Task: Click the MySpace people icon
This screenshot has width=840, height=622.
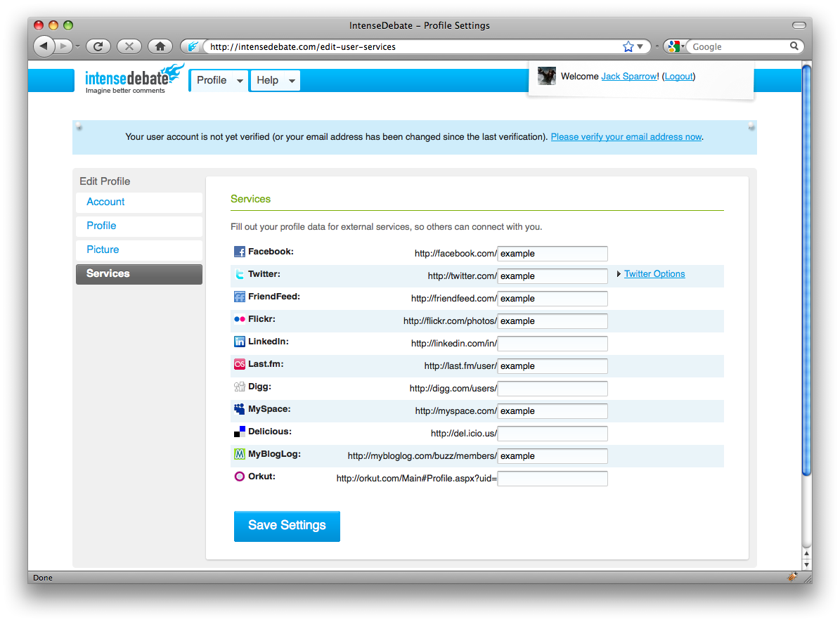Action: pos(239,409)
